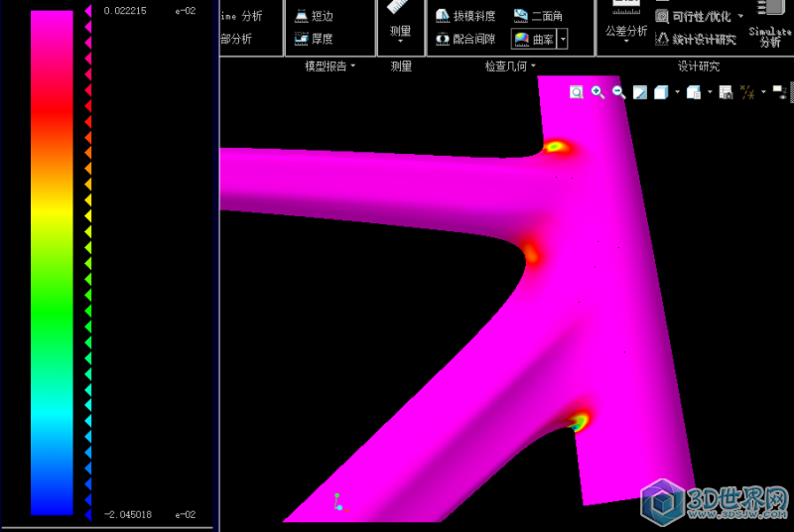Repaint the graphics window
This screenshot has height=532, width=794.
point(640,92)
